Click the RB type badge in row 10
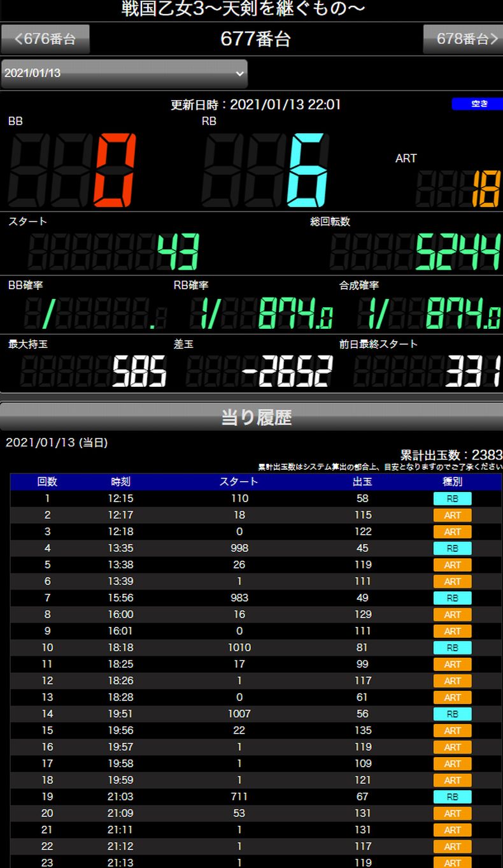Screen dimensions: 503x868 [453, 647]
